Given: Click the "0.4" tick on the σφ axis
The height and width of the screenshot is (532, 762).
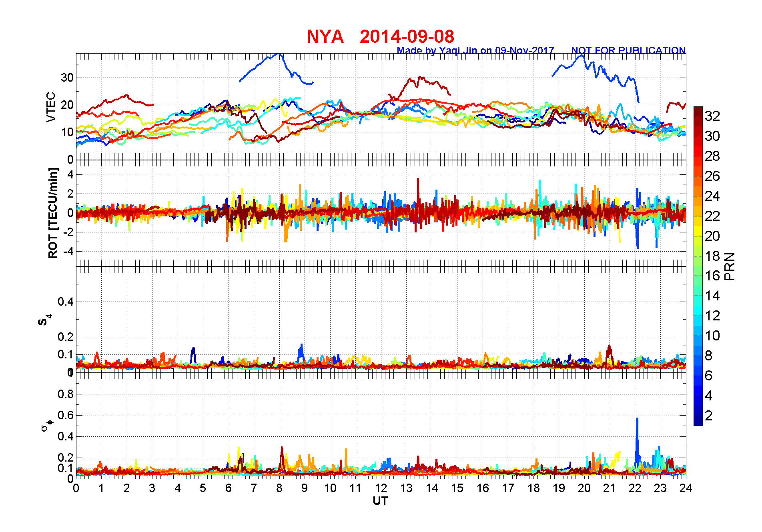Looking at the screenshot, I should [66, 436].
